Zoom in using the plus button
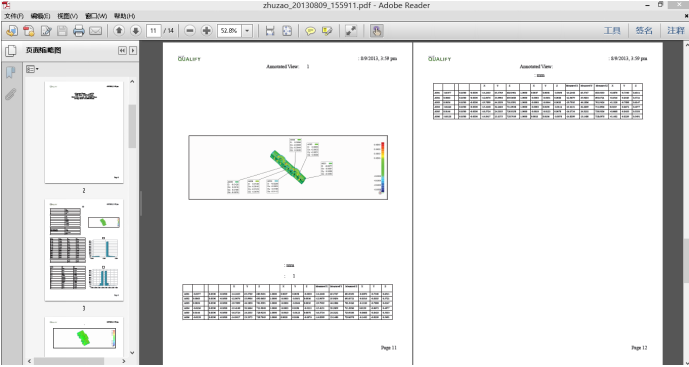Viewport: 689px width, 367px height. (207, 31)
